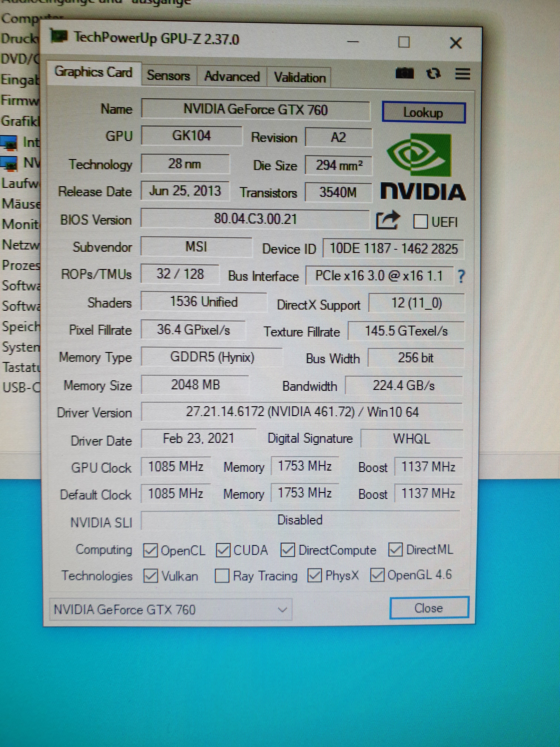Viewport: 560px width, 747px height.
Task: Open the Validation tab
Action: click(299, 78)
